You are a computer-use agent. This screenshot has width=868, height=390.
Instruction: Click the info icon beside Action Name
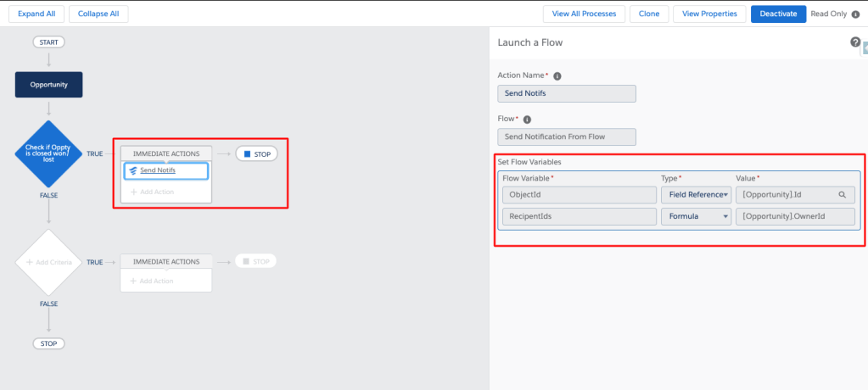tap(557, 75)
